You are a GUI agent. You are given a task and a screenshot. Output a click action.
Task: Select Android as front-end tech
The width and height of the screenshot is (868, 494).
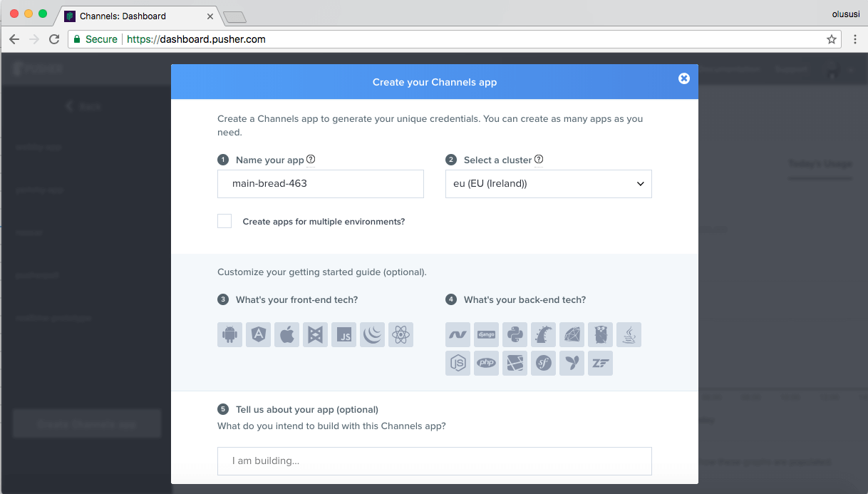[229, 334]
